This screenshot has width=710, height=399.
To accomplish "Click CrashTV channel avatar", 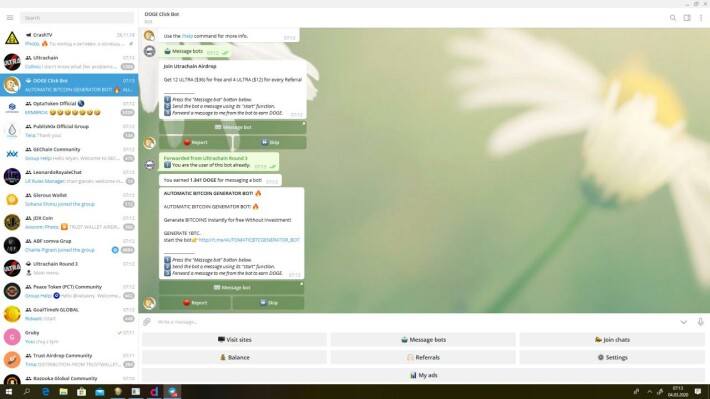I will pos(12,38).
